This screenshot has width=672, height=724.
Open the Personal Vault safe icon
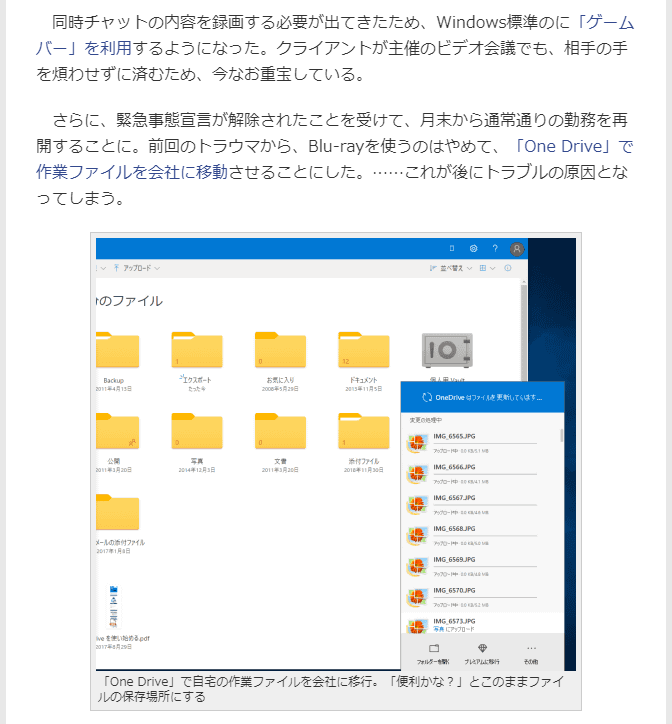tap(440, 350)
